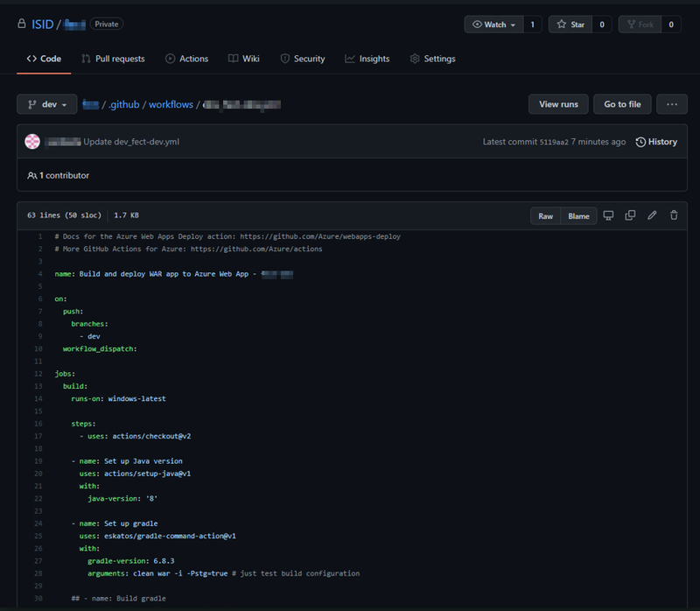
Task: Edit this file with pencil icon
Action: tap(652, 215)
